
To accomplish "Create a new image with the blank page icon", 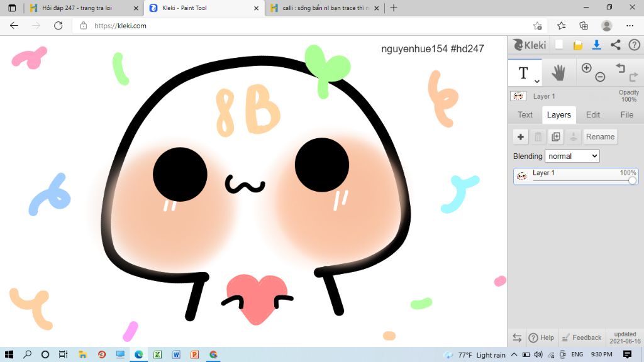I will point(559,45).
